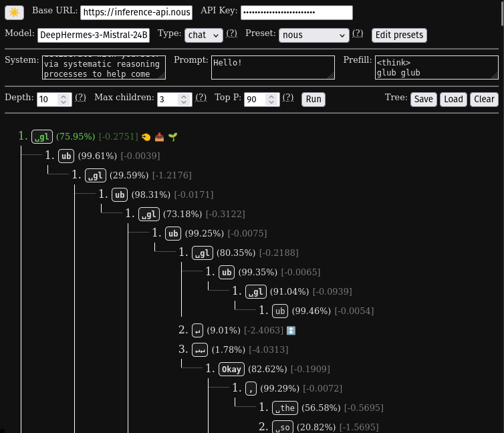This screenshot has width=504, height=433.
Task: Click the Base URL input field
Action: 137,13
